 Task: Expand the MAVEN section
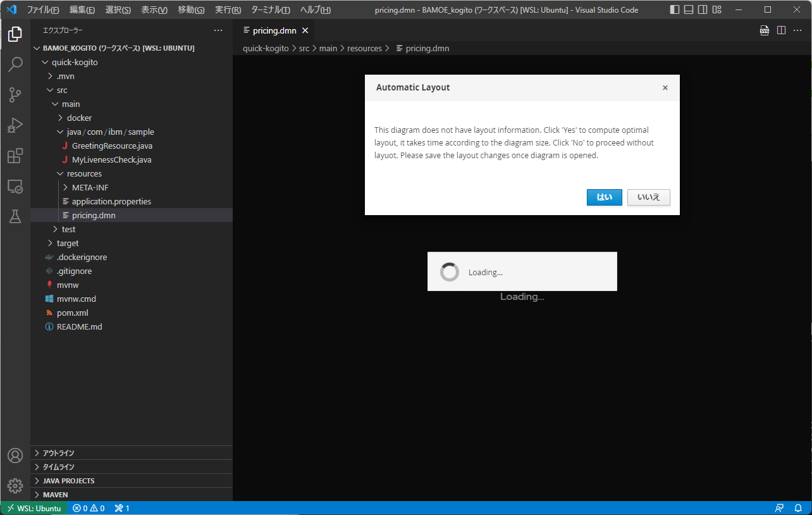point(132,495)
